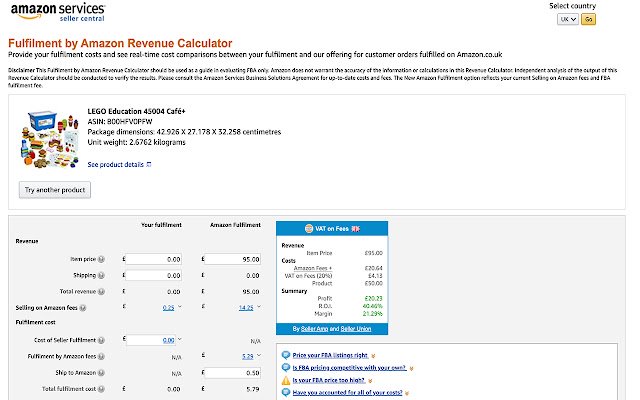Focus the Cost of Seller Fulfilment input
Screen dimensions: 640x400
pyautogui.click(x=151, y=340)
